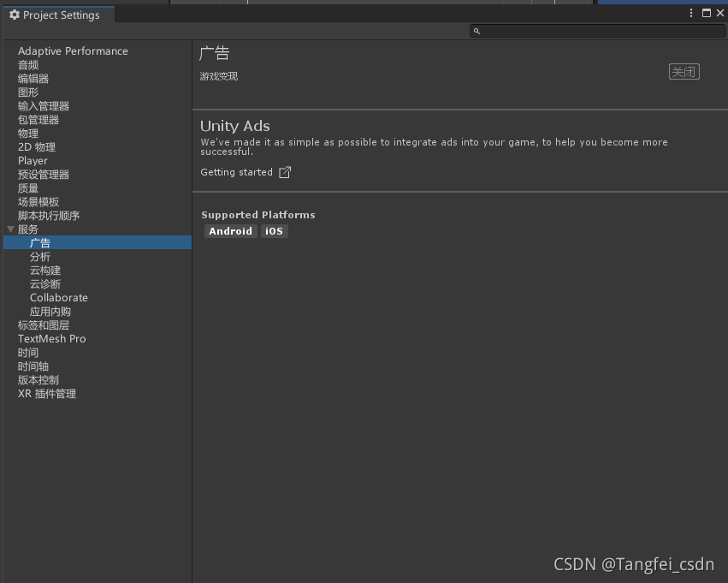Screen dimensions: 728x583
Task: Open 输入管理器 settings
Action: [x=43, y=106]
